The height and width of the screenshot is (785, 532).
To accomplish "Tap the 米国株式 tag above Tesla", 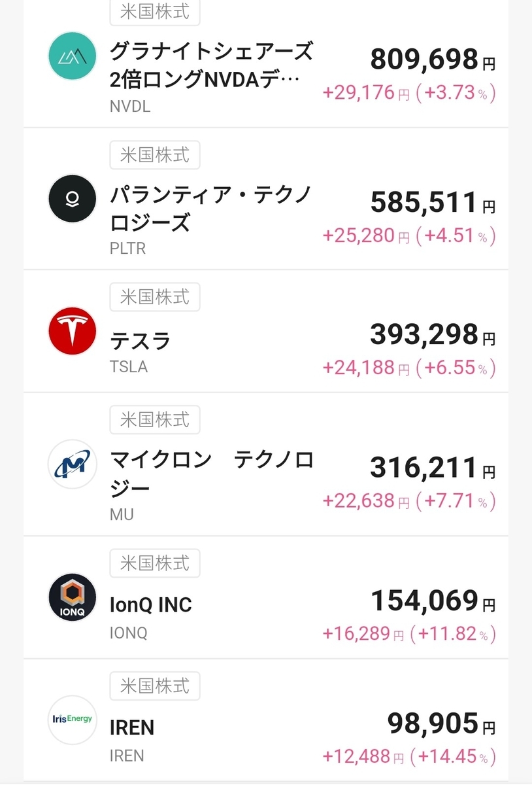I will point(155,298).
